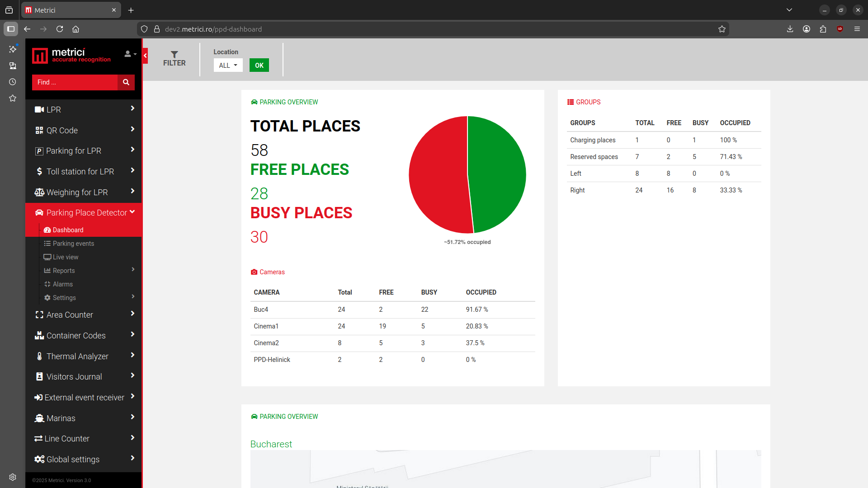Click the Reserved spaces group row
Image resolution: width=868 pixels, height=488 pixels.
664,157
